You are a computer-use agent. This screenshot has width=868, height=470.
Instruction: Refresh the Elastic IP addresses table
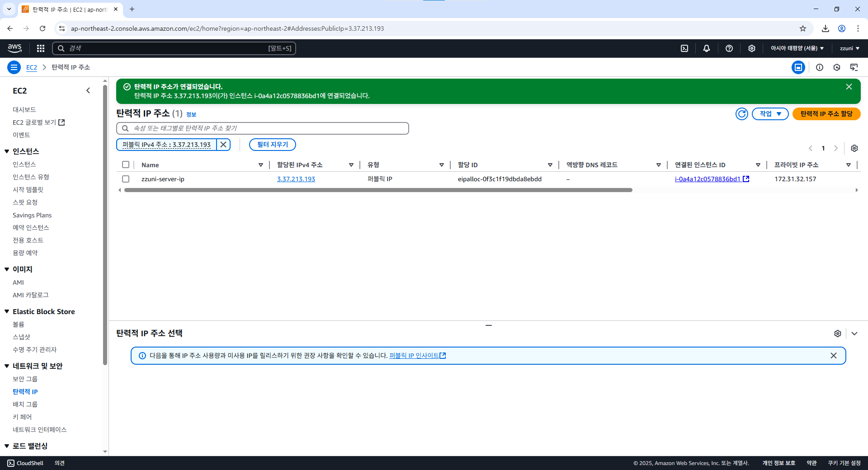click(x=742, y=114)
